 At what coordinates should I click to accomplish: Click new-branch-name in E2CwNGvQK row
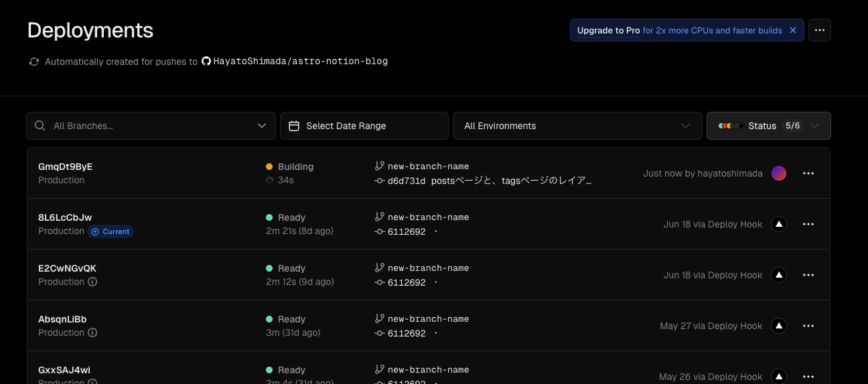(428, 268)
